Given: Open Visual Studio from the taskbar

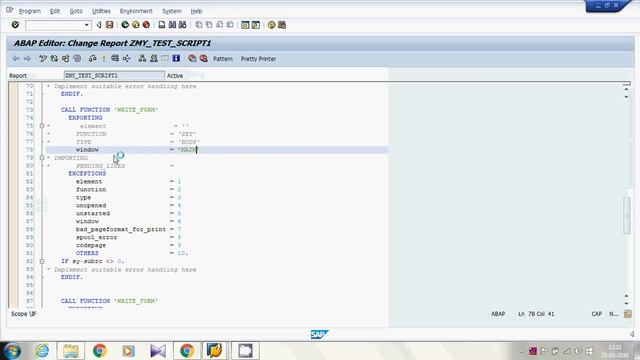Looking at the screenshot, I should (158, 351).
